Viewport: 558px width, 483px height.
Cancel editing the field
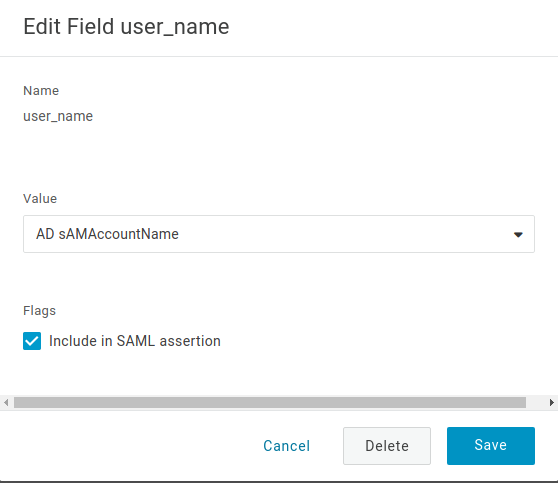[286, 446]
